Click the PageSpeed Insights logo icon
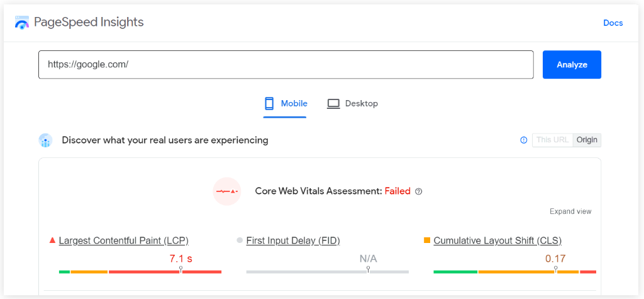Screen dimensions: 644x299 22,22
